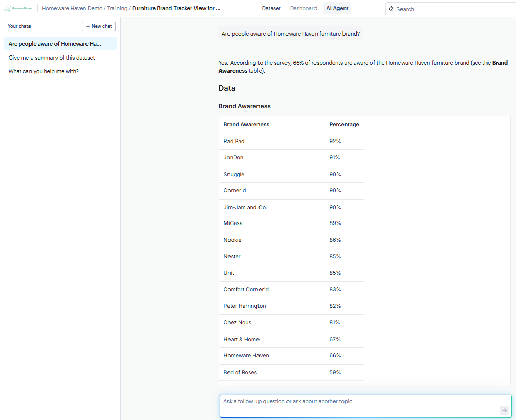Click the Percentage column header

(x=344, y=124)
